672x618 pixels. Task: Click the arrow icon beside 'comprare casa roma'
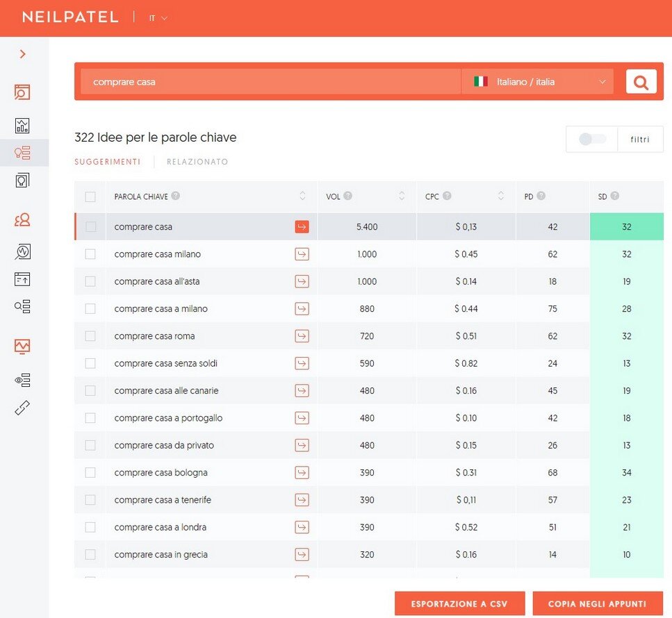point(302,336)
